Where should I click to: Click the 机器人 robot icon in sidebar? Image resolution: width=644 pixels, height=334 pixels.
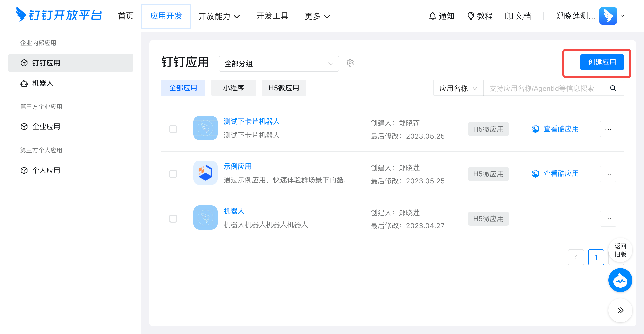click(24, 83)
